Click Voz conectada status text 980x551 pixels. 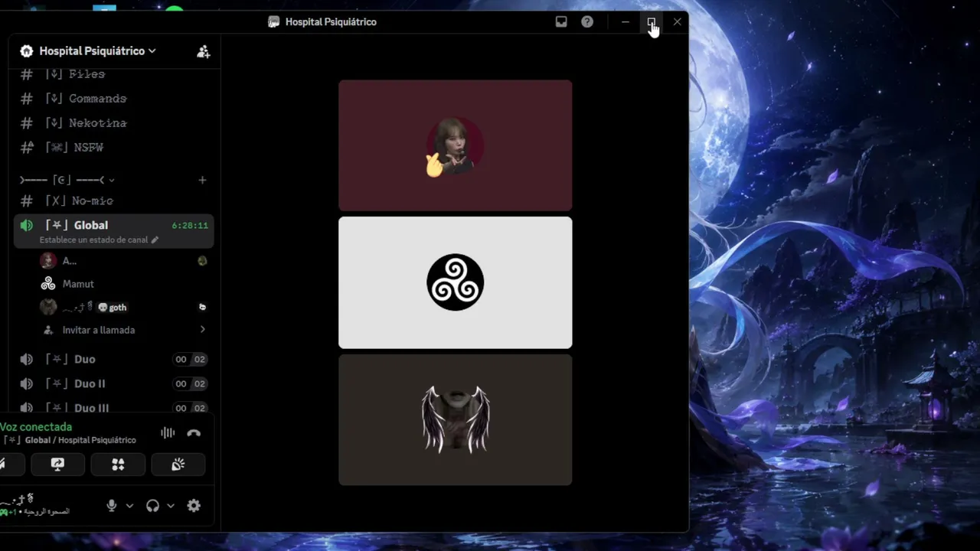point(36,427)
